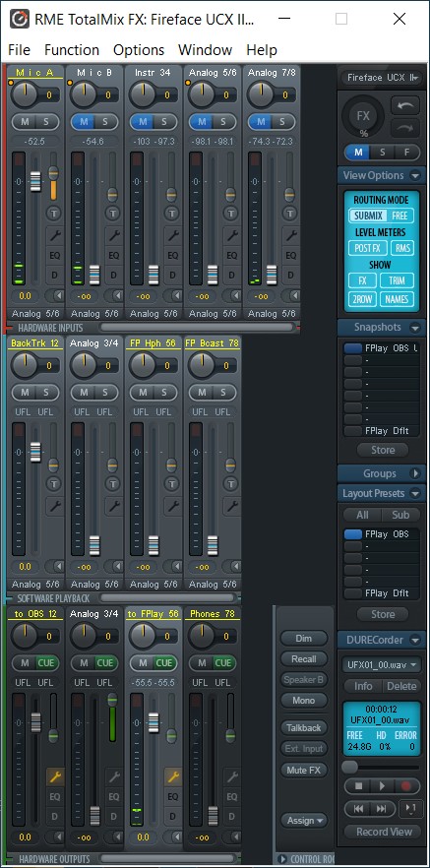Toggle RMS level meters
This screenshot has height=868, width=430.
(402, 248)
